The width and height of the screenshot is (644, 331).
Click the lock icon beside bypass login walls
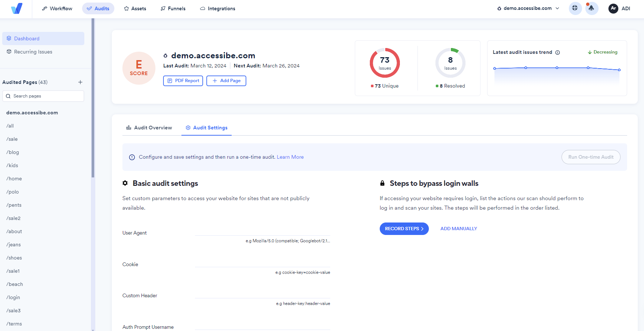coord(382,183)
